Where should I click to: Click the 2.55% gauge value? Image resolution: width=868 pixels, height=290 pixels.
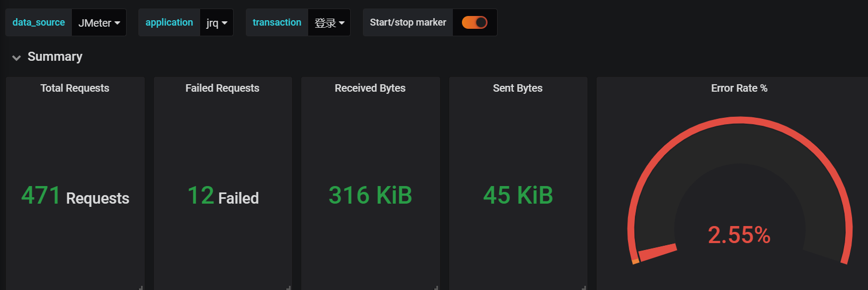[x=739, y=235]
